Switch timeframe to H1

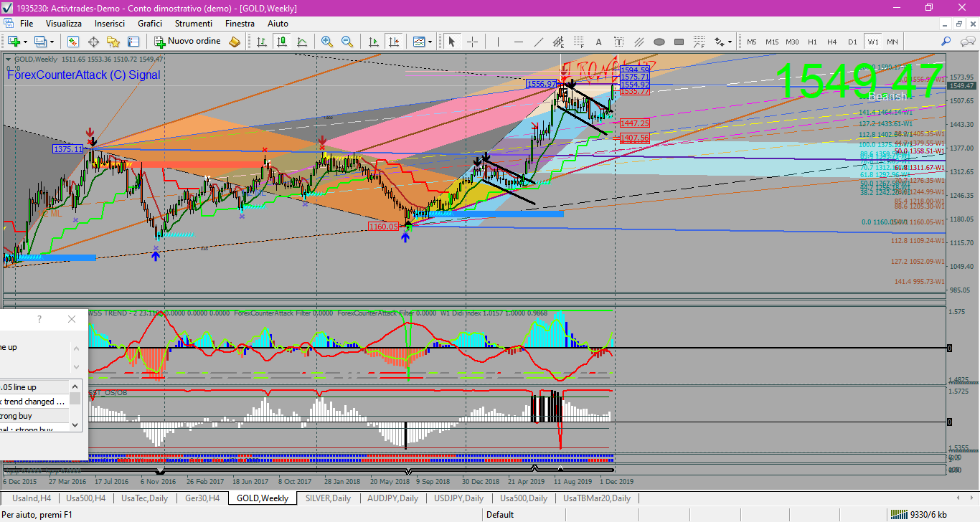[x=812, y=42]
